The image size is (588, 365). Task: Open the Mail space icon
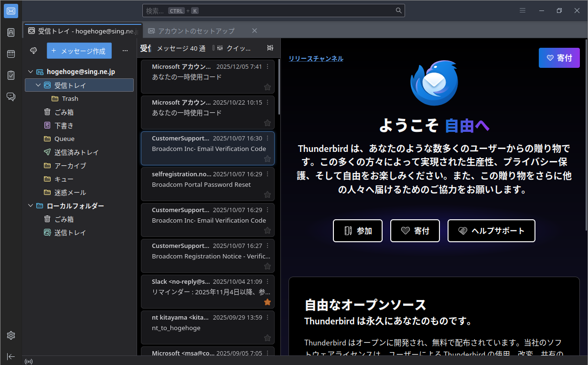pos(11,11)
